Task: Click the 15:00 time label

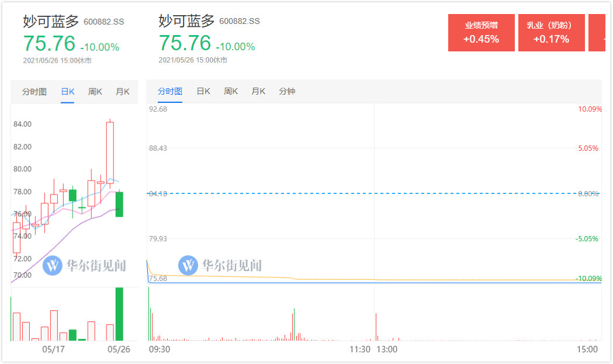Action: [x=587, y=349]
